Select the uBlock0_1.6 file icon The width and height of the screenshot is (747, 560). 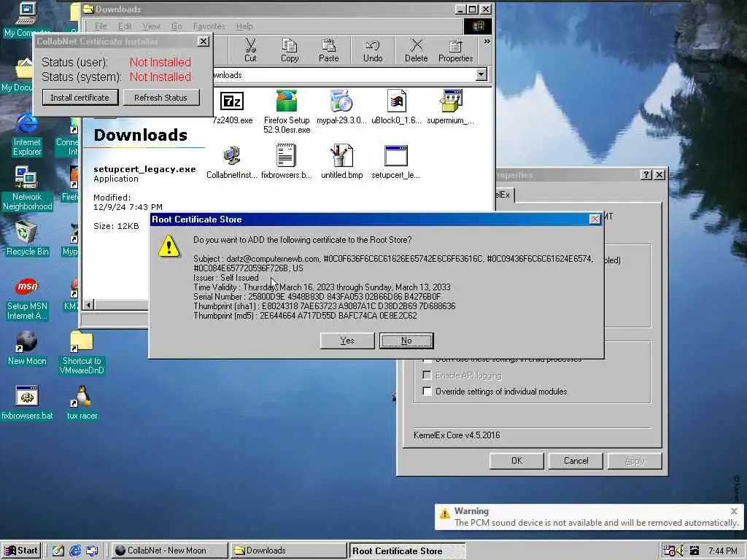coord(396,107)
